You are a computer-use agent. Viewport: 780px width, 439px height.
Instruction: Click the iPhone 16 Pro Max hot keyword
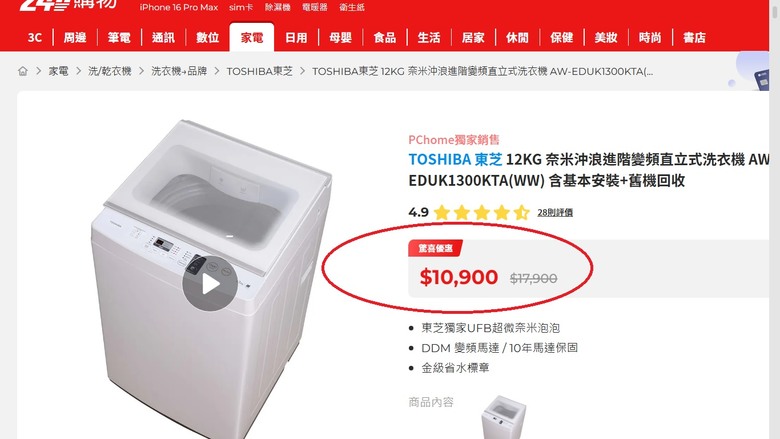click(179, 7)
